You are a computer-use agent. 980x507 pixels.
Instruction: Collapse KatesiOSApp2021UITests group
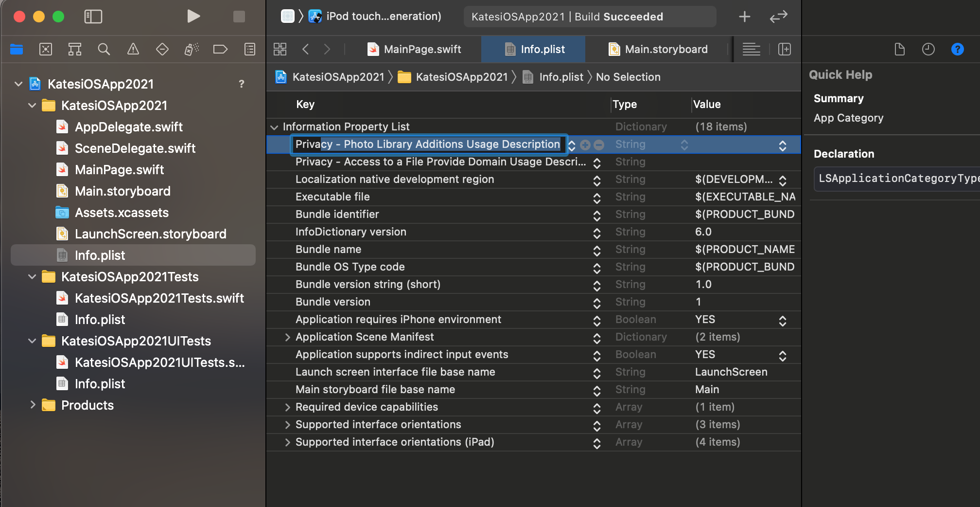pyautogui.click(x=32, y=341)
